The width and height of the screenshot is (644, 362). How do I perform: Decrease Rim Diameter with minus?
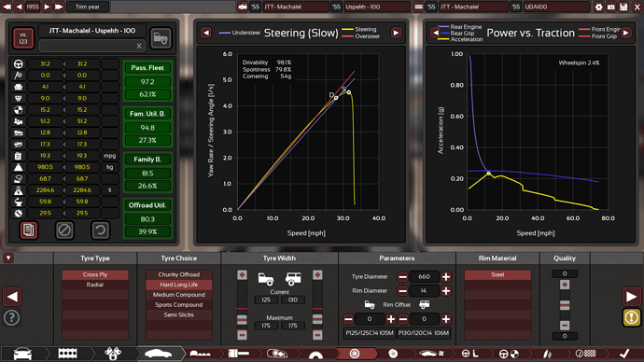point(402,291)
